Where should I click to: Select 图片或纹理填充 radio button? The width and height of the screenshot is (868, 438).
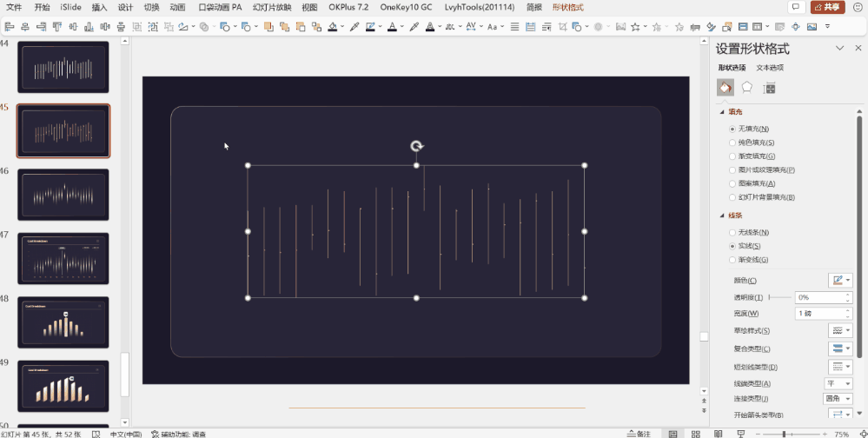click(732, 170)
